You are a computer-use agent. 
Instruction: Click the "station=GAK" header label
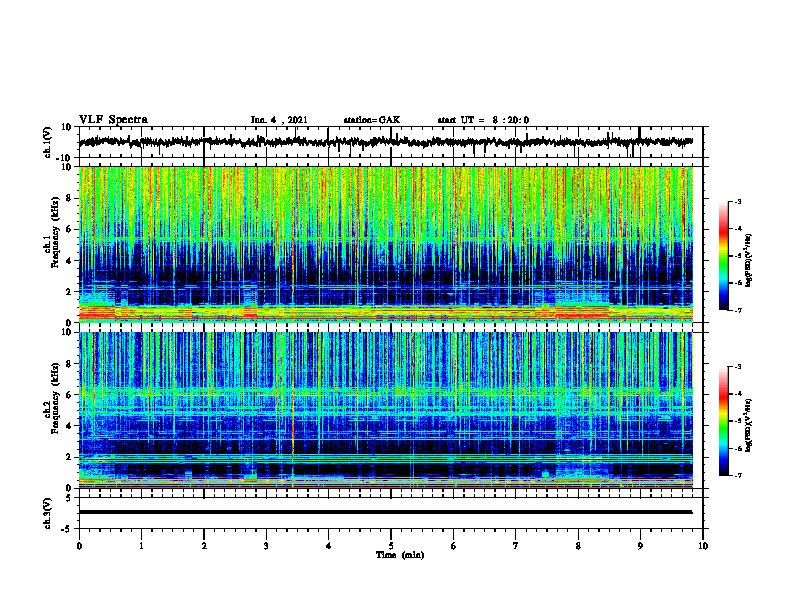pos(372,120)
